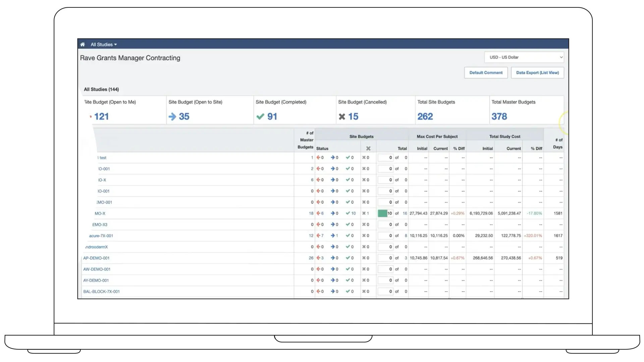Click blue right arrow in acure-7X-001 row
This screenshot has height=362, width=644.
pyautogui.click(x=333, y=236)
